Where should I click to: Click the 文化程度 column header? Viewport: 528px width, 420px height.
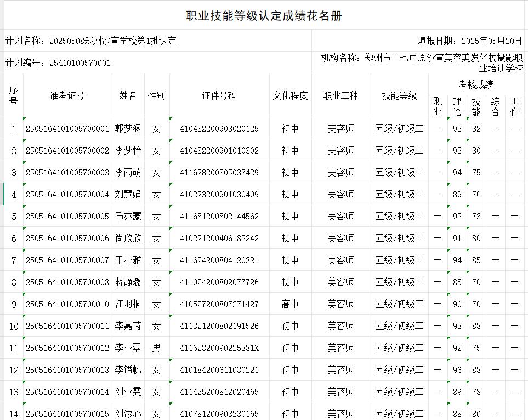290,95
